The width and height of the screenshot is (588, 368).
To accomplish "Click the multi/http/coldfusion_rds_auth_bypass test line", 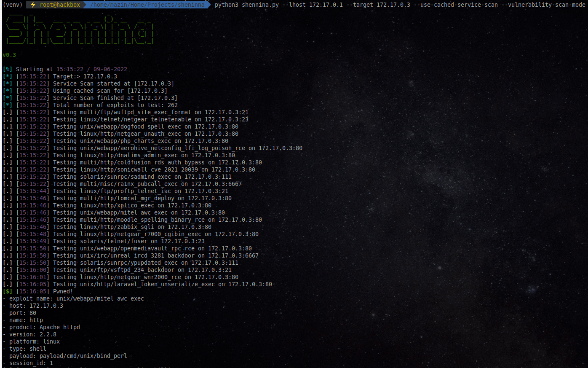I will (x=132, y=162).
